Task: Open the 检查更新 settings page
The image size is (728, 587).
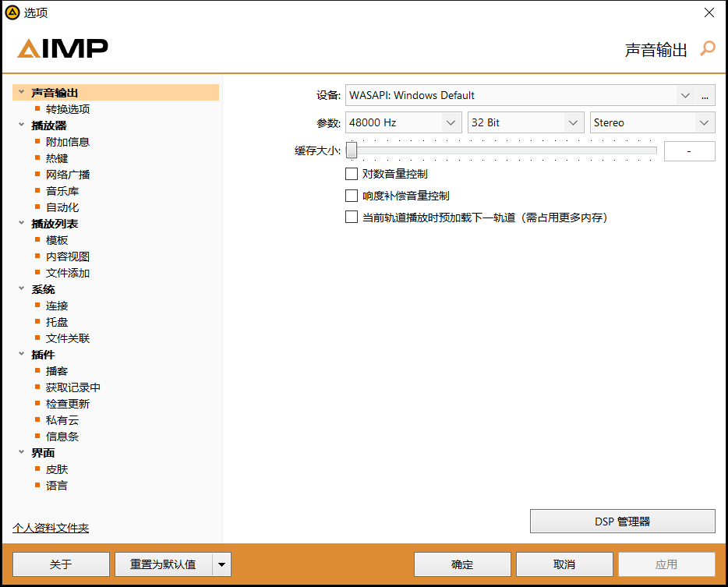Action: [68, 404]
